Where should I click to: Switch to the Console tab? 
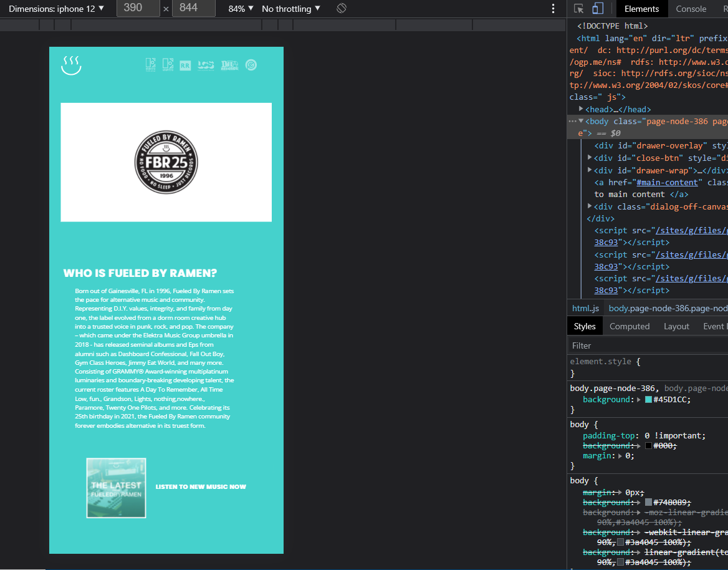691,9
